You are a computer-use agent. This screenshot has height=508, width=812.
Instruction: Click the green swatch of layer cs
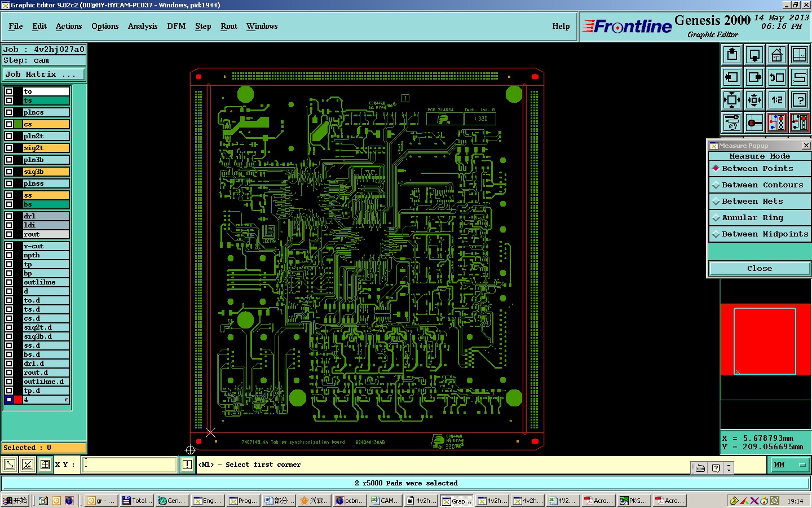[x=18, y=124]
